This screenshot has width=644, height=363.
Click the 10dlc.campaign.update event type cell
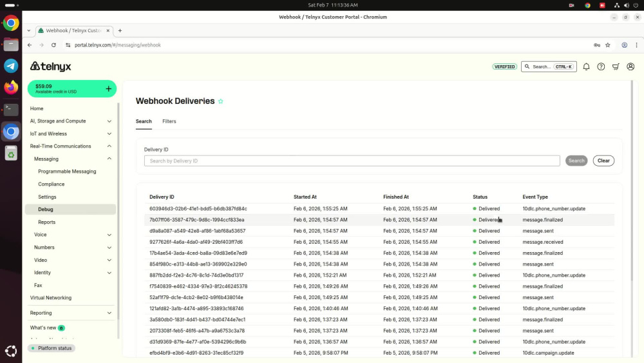pos(548,353)
